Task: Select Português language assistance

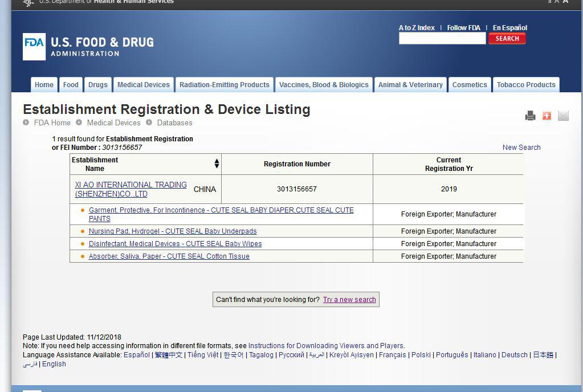Action: click(x=452, y=355)
